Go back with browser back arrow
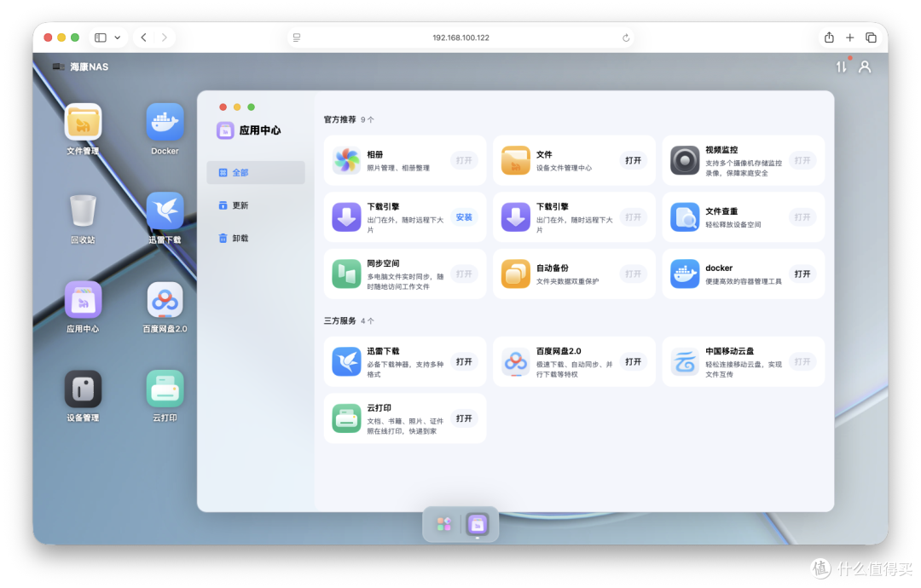Image resolution: width=921 pixels, height=588 pixels. [144, 37]
